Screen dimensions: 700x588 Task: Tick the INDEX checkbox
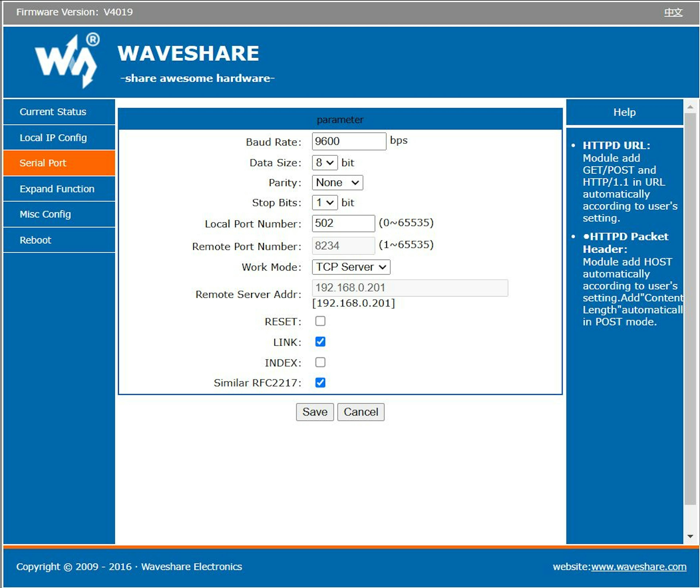tap(320, 362)
